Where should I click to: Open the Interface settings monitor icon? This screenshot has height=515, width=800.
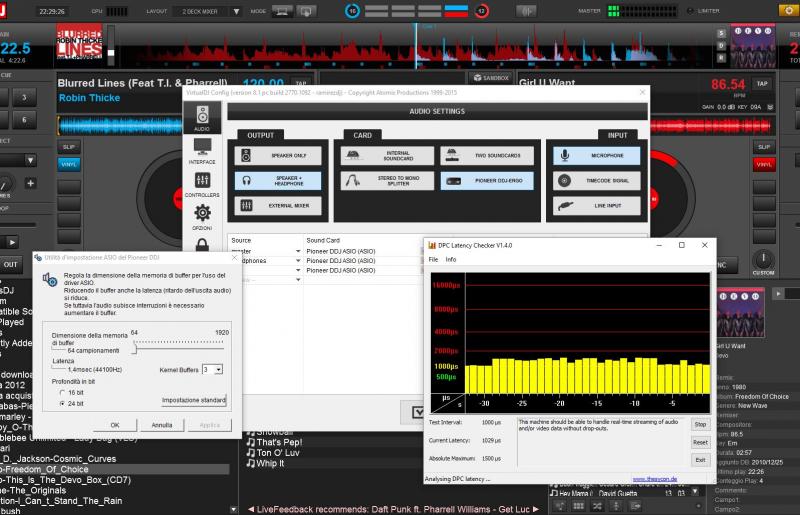click(202, 150)
